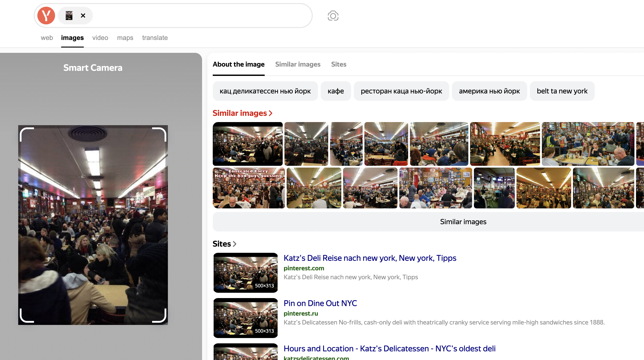644x360 pixels.
Task: Go to the maps tab
Action: 125,38
